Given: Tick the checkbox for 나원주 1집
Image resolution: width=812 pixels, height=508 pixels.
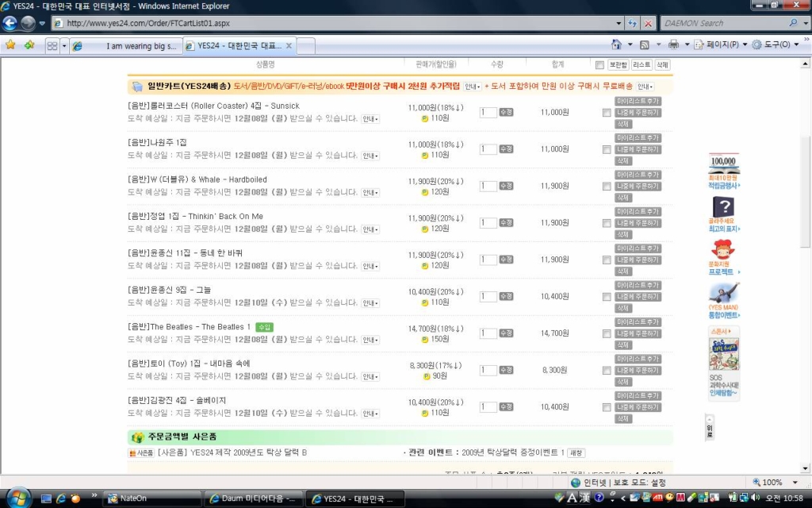Looking at the screenshot, I should point(607,149).
